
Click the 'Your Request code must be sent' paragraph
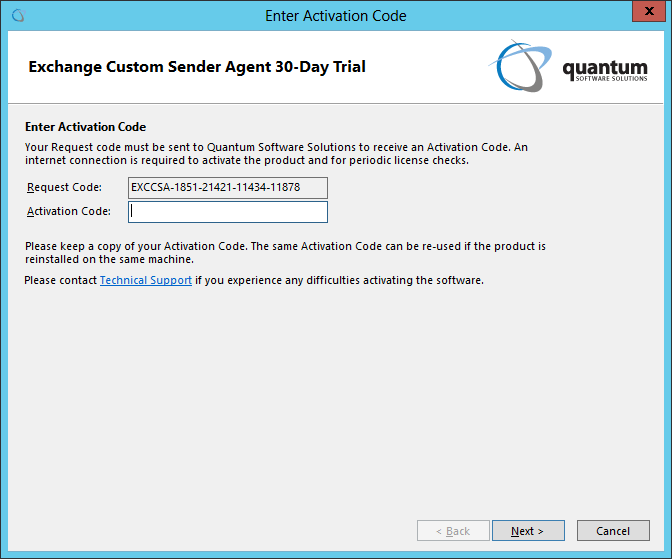click(276, 153)
